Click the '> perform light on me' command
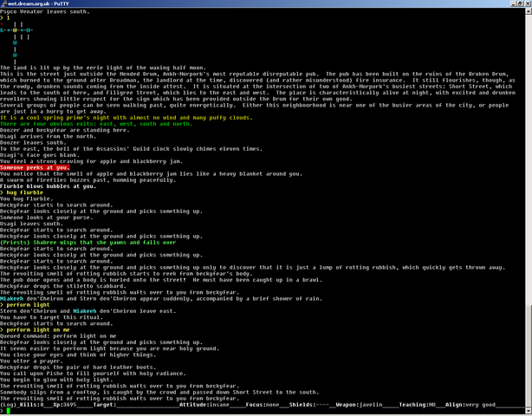The image size is (532, 416). point(35,330)
